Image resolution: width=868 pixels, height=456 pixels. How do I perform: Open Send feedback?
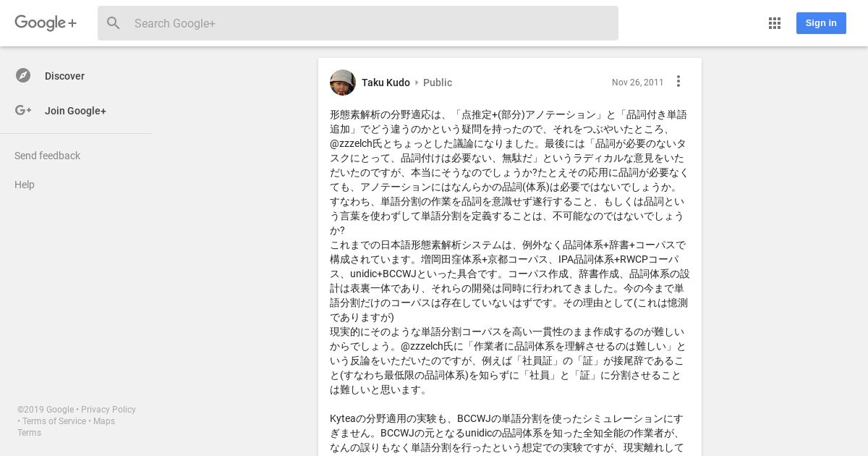click(47, 156)
